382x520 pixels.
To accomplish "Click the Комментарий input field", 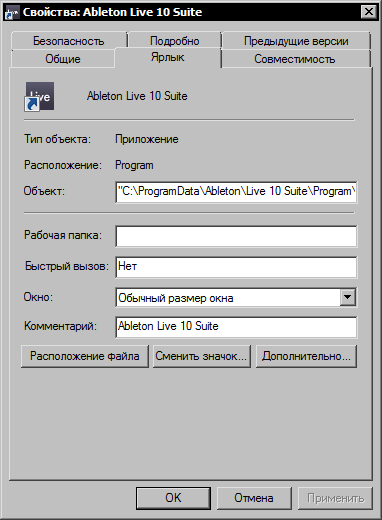I will tap(236, 327).
